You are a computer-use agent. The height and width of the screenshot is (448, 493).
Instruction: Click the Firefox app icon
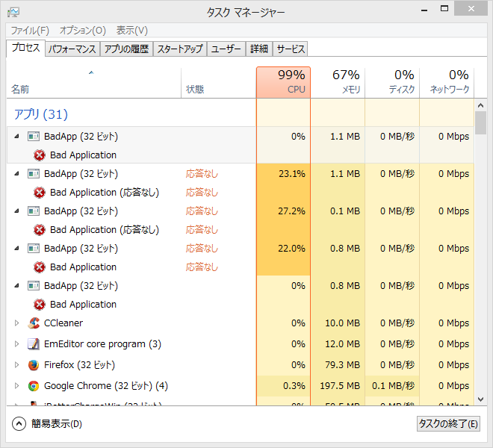34,365
